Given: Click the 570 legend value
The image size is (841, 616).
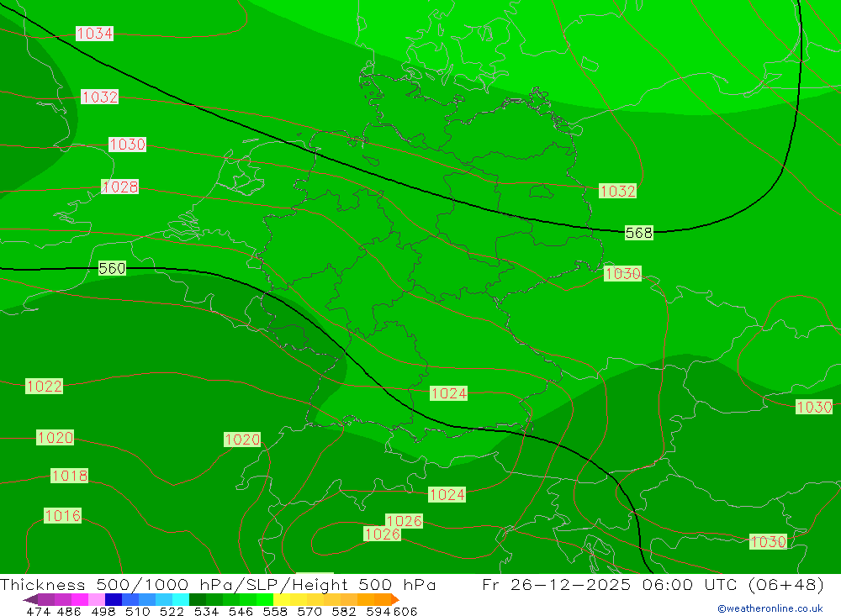Looking at the screenshot, I should pos(309,611).
